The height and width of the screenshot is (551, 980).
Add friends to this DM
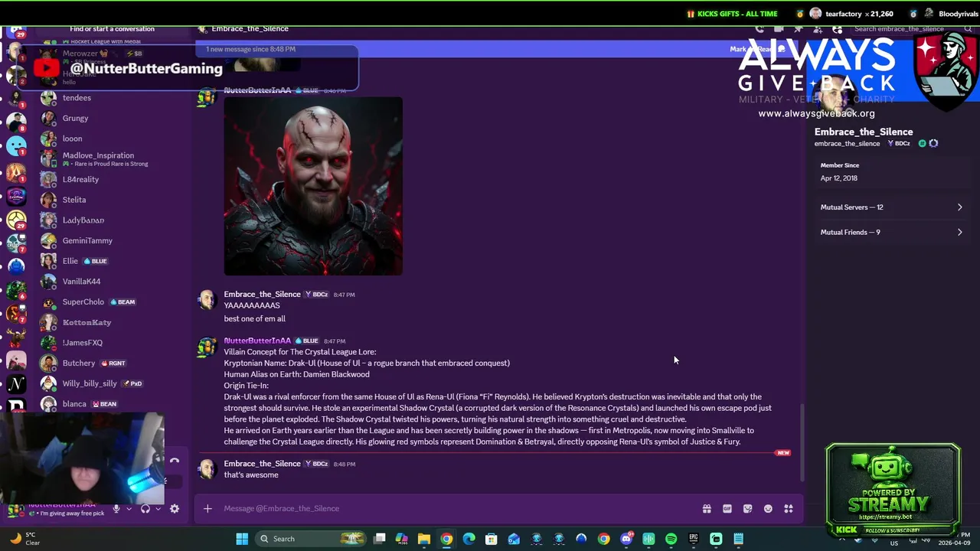pos(818,29)
